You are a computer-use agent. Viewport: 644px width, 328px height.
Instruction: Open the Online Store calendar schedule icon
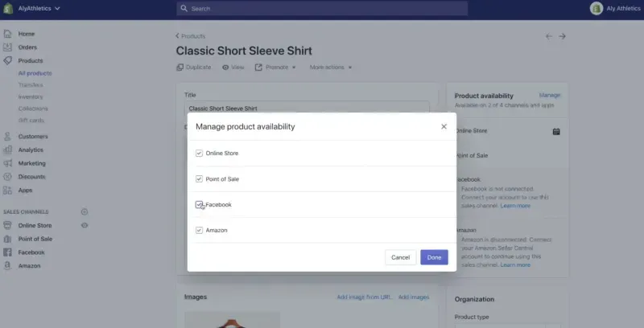pyautogui.click(x=556, y=132)
